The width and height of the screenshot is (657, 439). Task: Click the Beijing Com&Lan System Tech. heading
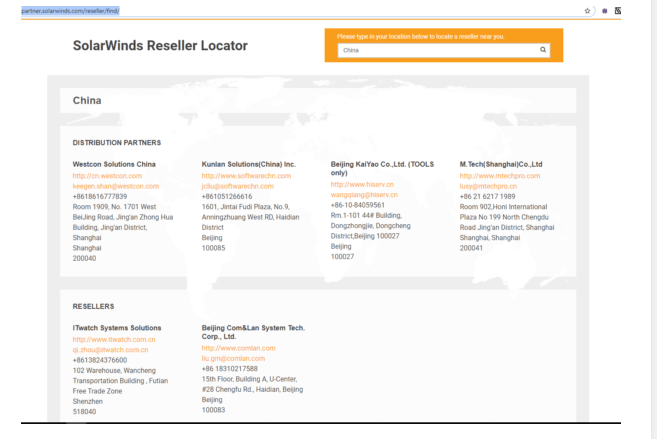pyautogui.click(x=253, y=332)
